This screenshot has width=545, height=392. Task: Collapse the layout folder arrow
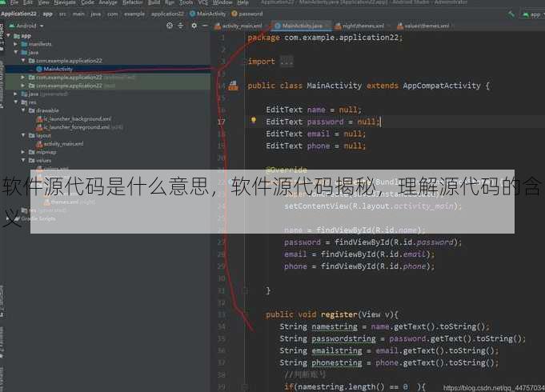click(x=23, y=135)
